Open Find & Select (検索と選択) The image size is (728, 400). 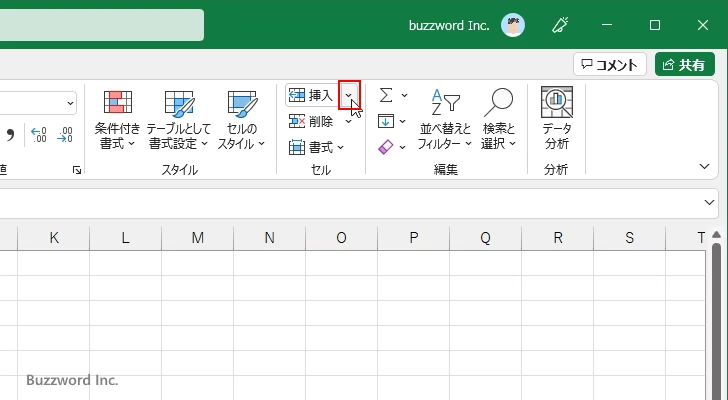[499, 119]
